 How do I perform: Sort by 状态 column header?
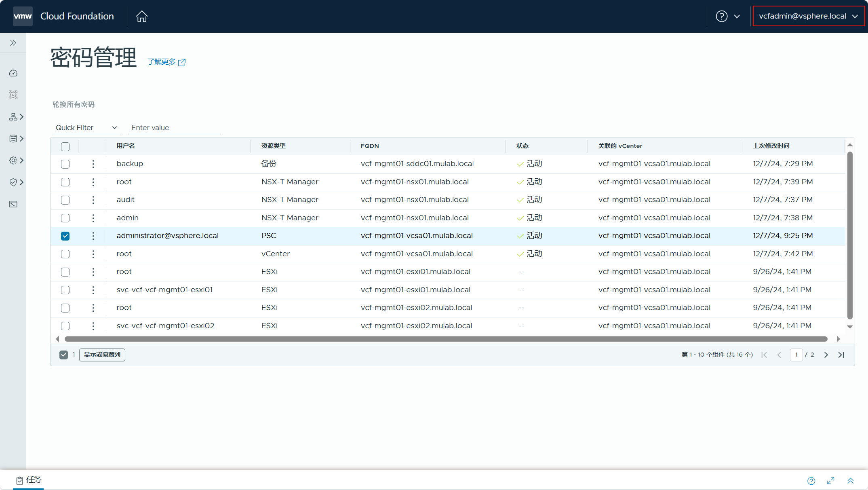(522, 146)
